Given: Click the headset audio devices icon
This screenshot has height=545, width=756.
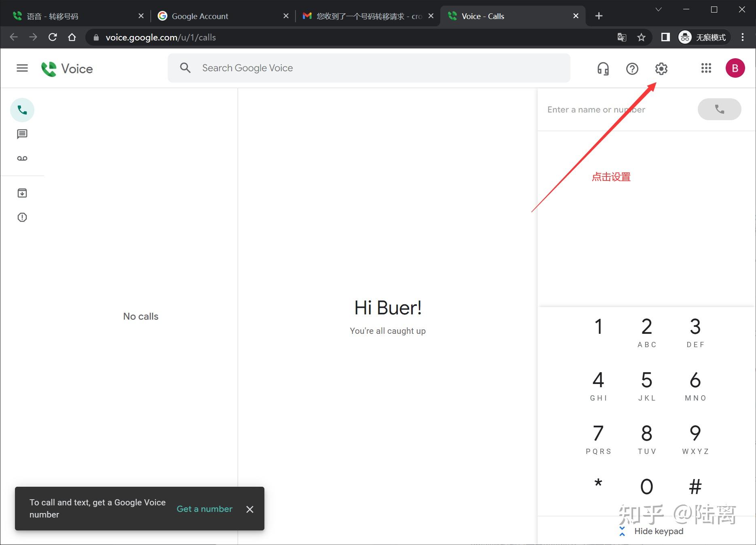Looking at the screenshot, I should tap(603, 69).
